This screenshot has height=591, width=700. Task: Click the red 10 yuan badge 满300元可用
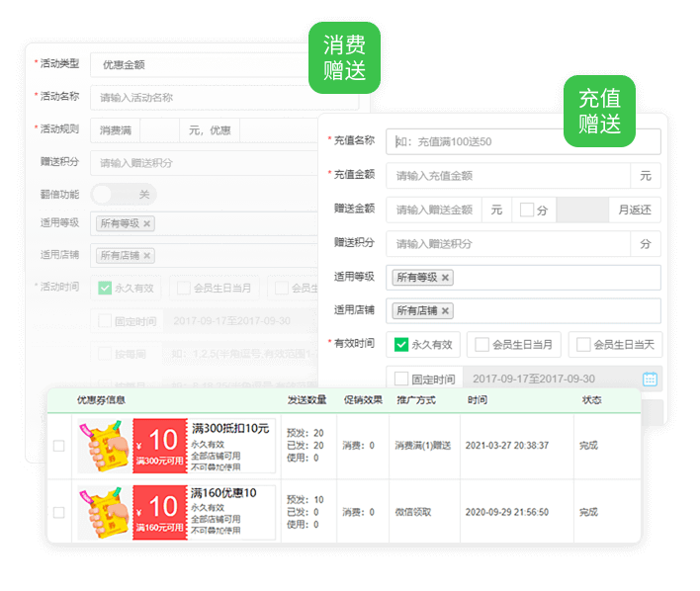(x=160, y=446)
